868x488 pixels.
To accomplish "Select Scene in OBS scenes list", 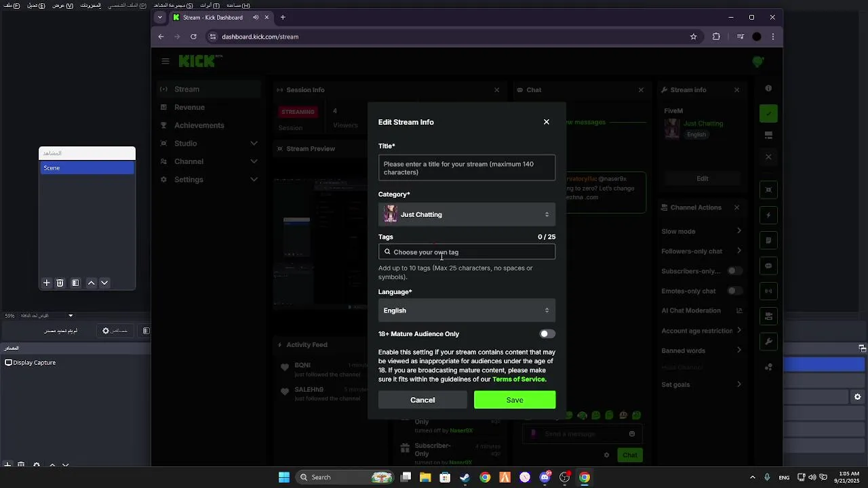I will (x=87, y=168).
